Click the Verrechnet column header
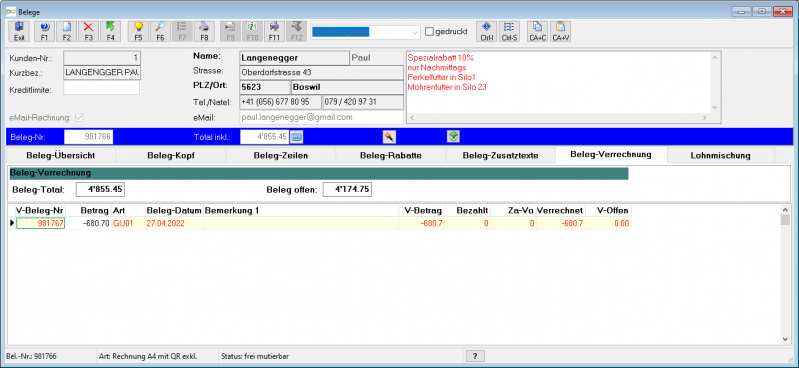Viewport: 799px width, 368px height. coord(561,210)
